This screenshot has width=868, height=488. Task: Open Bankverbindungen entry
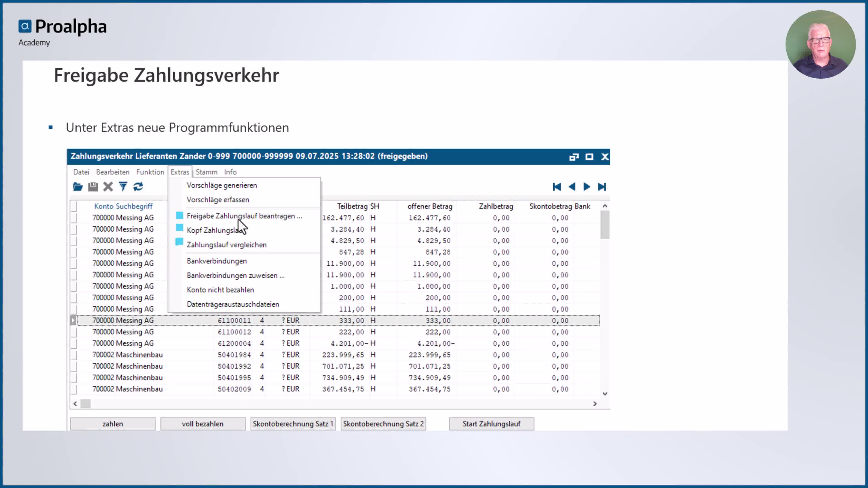[244, 261]
